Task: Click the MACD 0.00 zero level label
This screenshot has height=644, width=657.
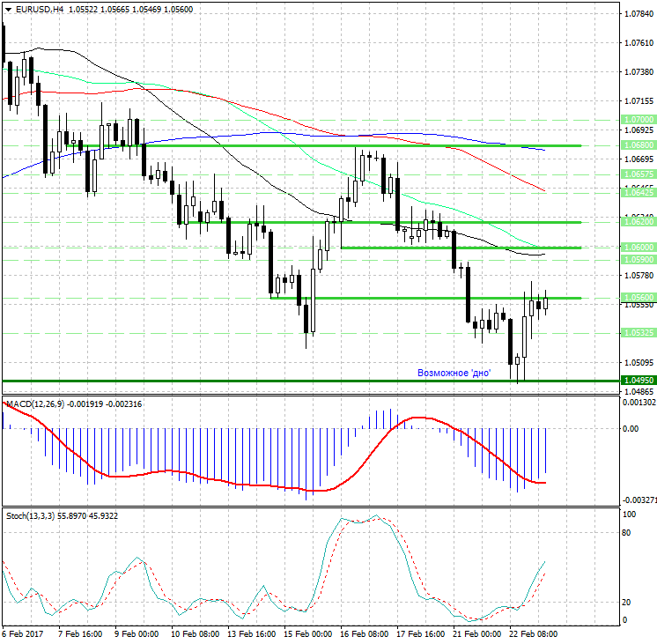Action: (631, 429)
